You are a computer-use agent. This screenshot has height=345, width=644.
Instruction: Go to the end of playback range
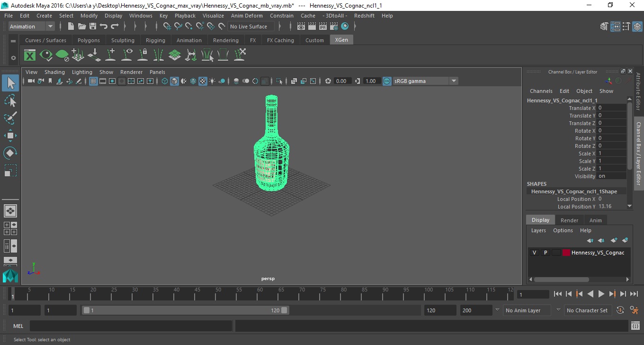point(634,294)
